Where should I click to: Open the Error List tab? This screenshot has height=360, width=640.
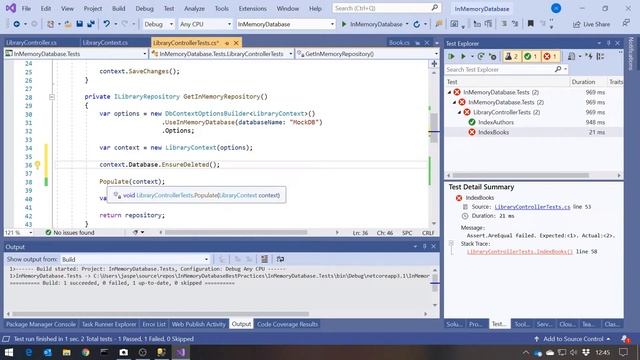154,324
